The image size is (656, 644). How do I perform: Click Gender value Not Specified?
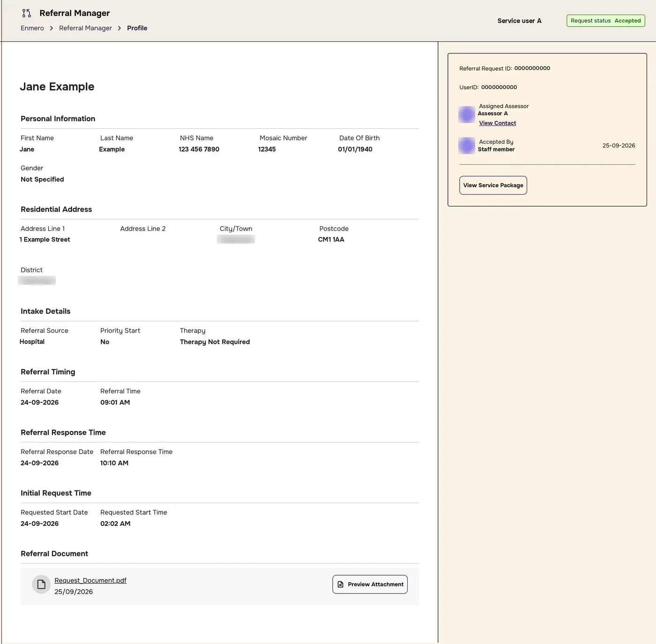42,179
